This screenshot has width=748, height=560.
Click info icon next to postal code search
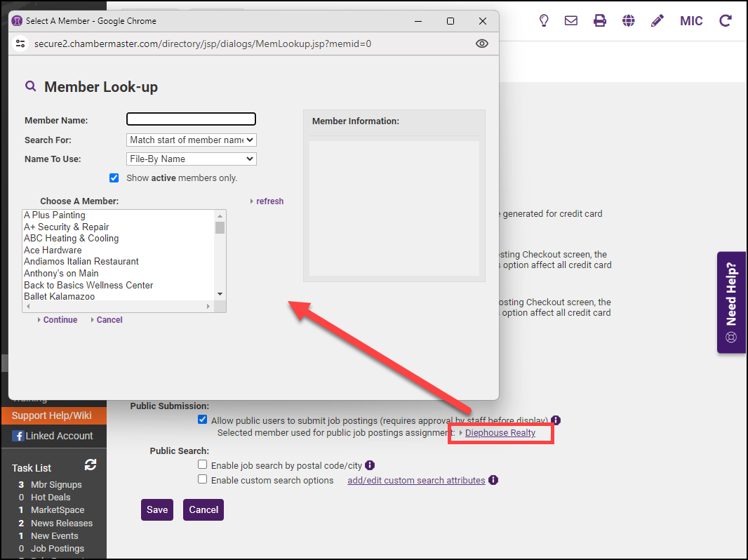point(370,465)
